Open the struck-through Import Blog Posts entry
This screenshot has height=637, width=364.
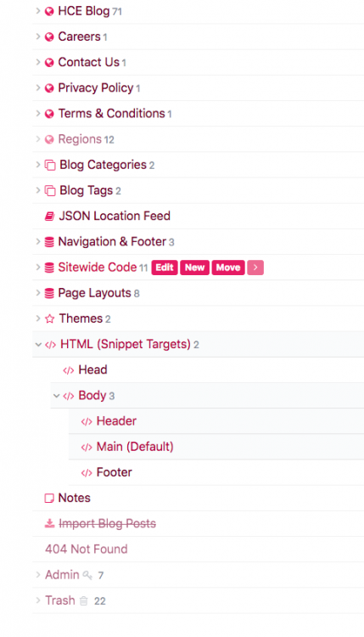coord(108,524)
